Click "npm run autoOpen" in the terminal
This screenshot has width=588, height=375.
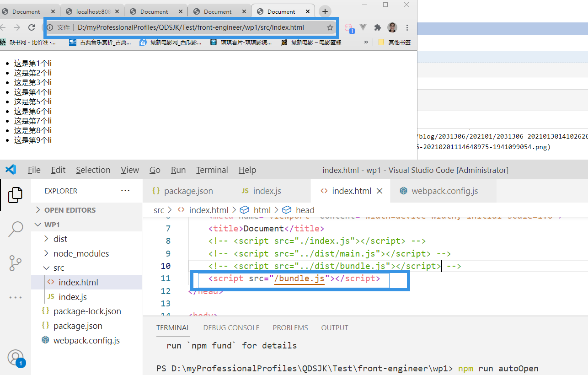tap(498, 369)
